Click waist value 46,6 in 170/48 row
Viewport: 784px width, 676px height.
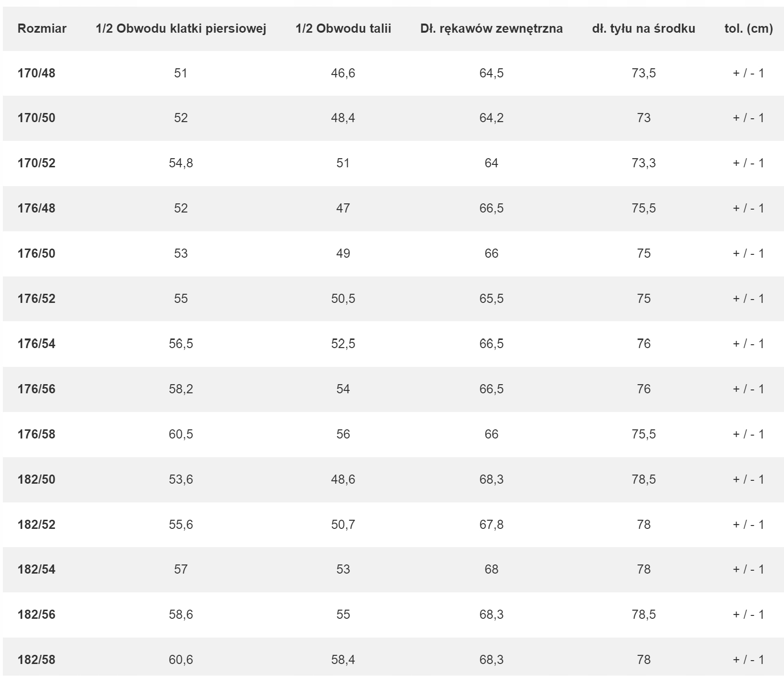343,73
